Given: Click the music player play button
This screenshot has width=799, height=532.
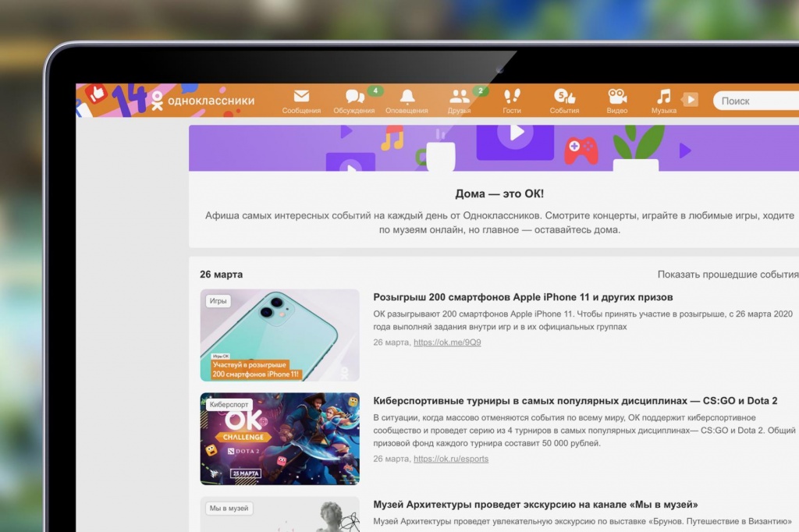Looking at the screenshot, I should (x=690, y=99).
